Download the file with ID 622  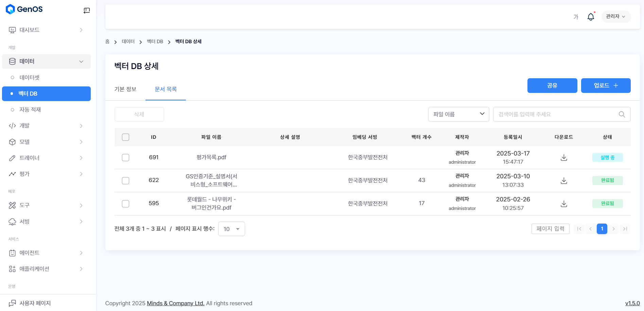563,181
